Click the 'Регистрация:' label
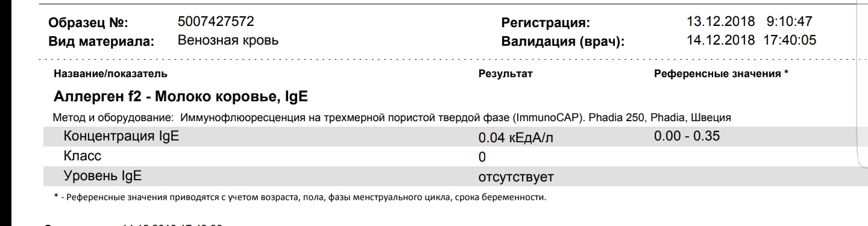The width and height of the screenshot is (868, 226). pos(545,24)
